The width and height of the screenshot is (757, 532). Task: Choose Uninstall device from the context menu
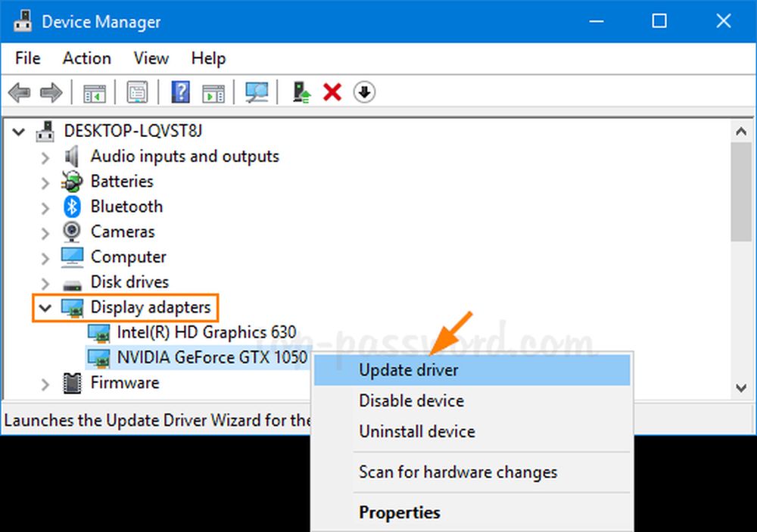coord(472,431)
